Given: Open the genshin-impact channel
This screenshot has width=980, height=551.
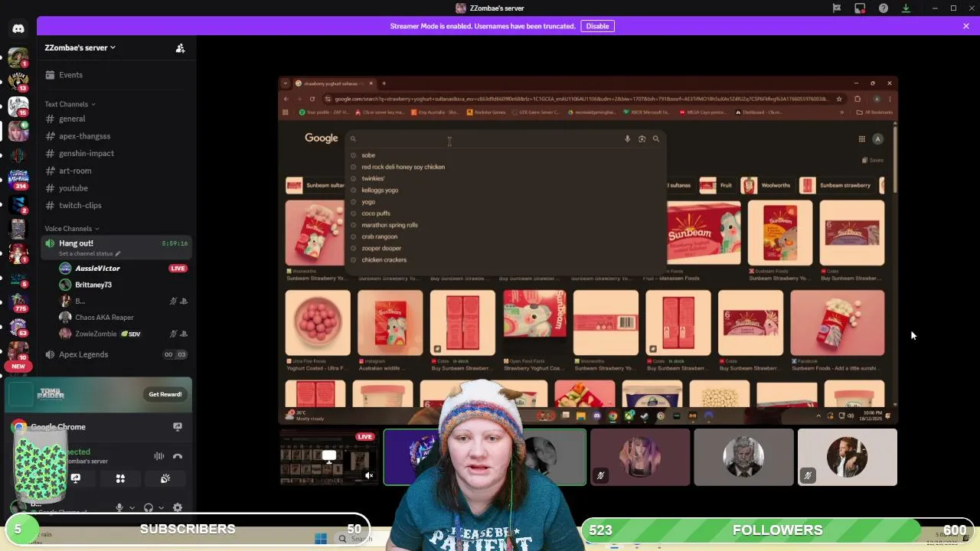Looking at the screenshot, I should [117, 153].
